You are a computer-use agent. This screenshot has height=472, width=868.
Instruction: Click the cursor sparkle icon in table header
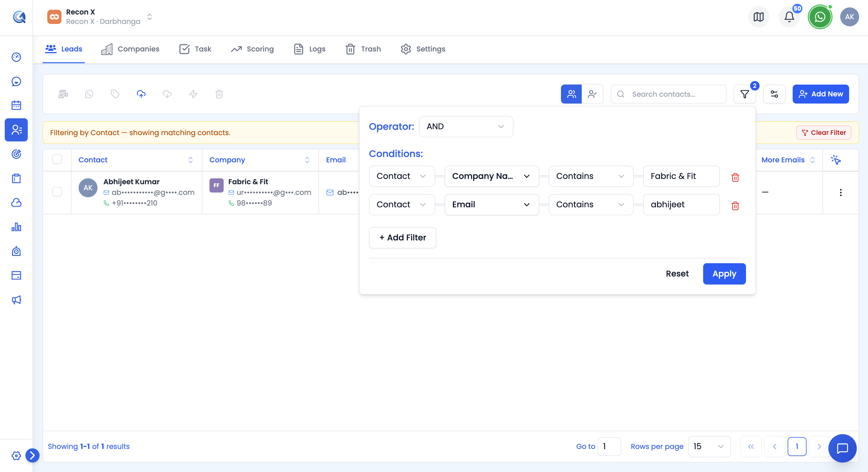(x=836, y=160)
